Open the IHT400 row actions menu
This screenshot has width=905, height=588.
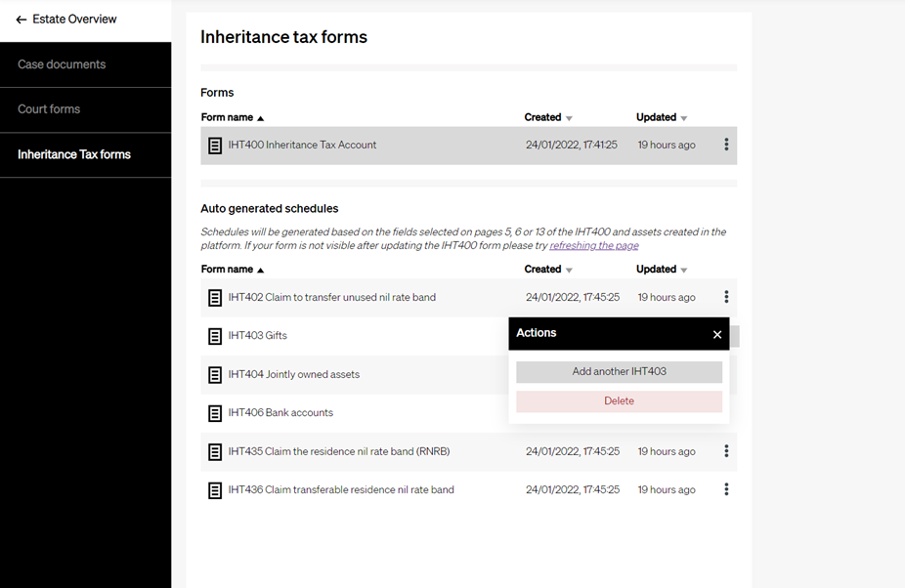726,145
